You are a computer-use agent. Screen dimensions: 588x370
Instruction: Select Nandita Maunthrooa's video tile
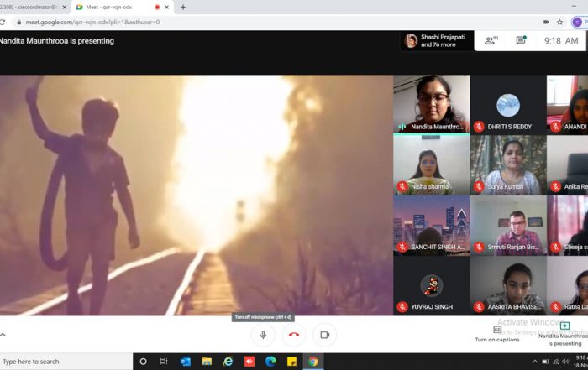pos(431,104)
